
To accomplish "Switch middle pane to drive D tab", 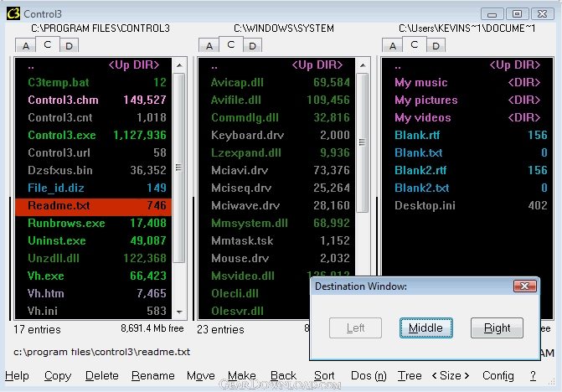I will pyautogui.click(x=252, y=46).
